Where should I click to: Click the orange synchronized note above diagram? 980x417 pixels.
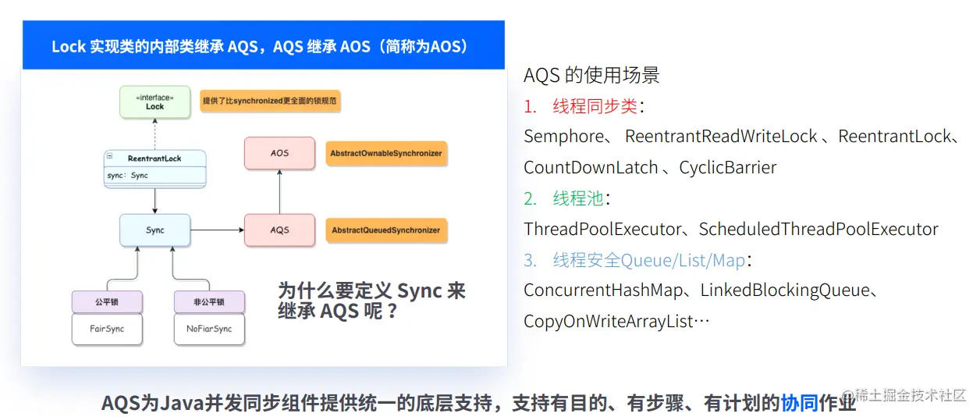tap(270, 102)
